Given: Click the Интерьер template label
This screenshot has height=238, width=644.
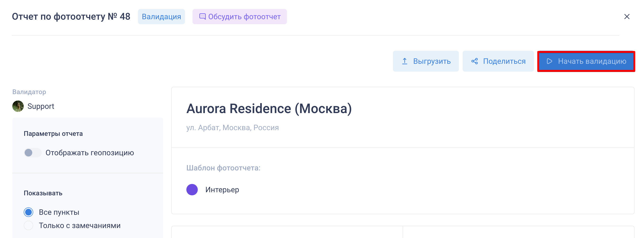Looking at the screenshot, I should pyautogui.click(x=222, y=189).
